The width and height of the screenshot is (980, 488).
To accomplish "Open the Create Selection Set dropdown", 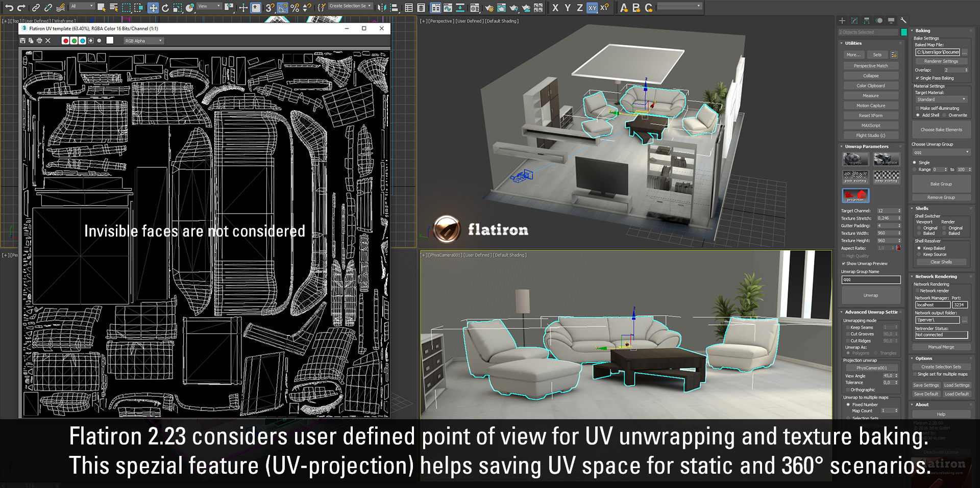I will pos(350,6).
